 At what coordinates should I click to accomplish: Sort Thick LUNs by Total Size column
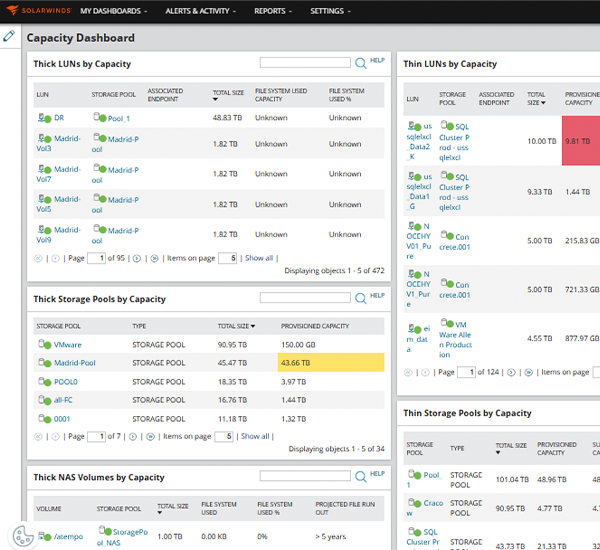pos(228,95)
